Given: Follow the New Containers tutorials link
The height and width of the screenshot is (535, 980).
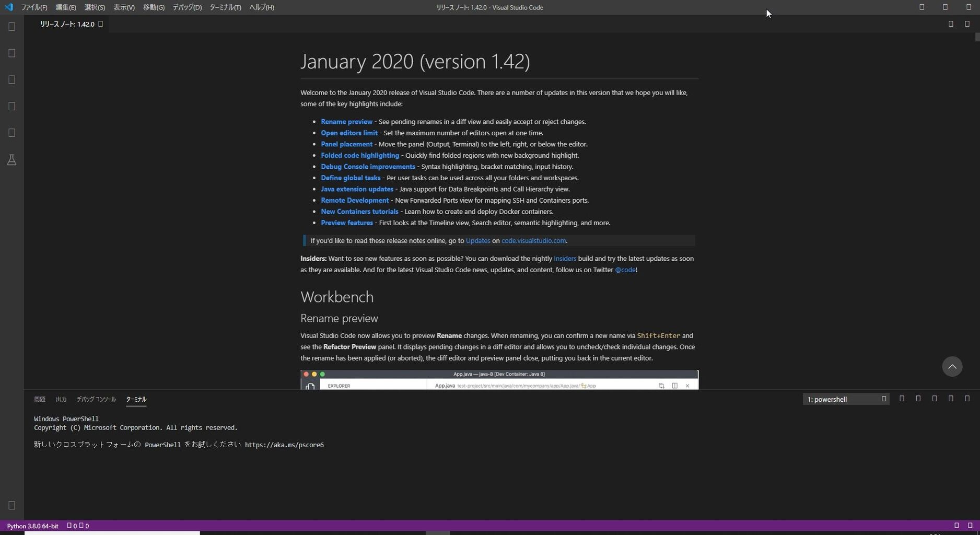Looking at the screenshot, I should pyautogui.click(x=359, y=212).
